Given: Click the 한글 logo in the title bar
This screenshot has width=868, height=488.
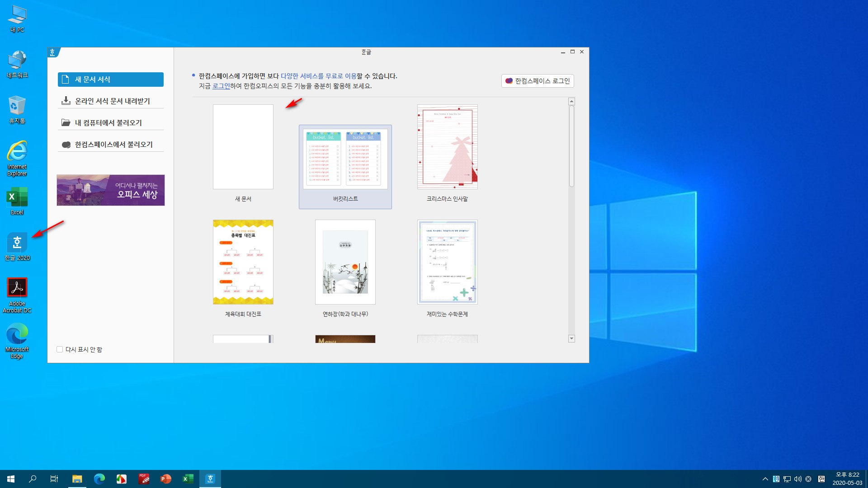Looking at the screenshot, I should 52,52.
